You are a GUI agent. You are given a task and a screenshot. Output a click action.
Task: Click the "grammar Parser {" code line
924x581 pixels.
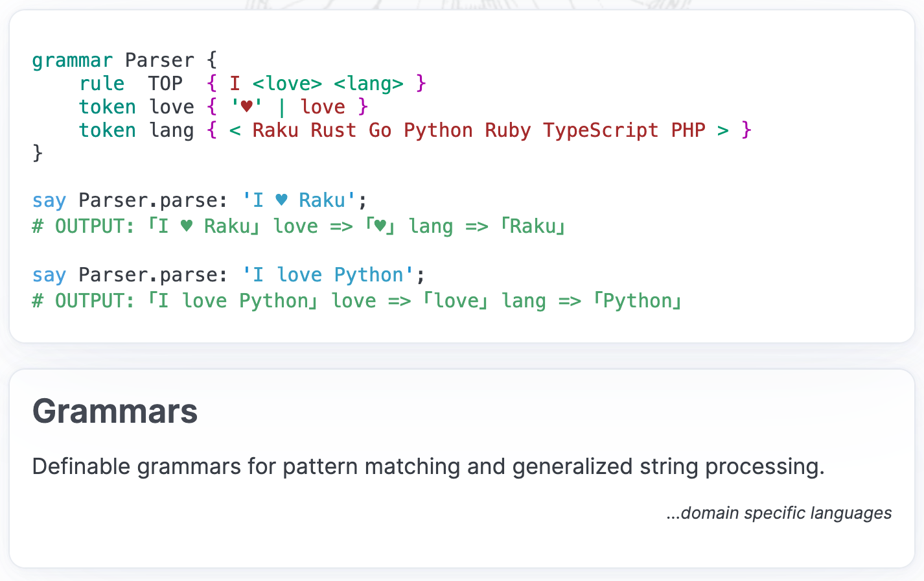click(124, 60)
